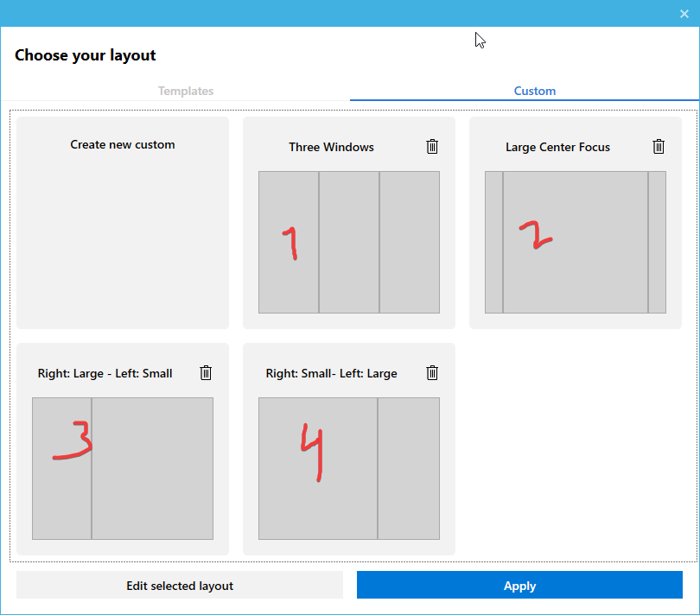Switch to the Templates tab
700x615 pixels.
pyautogui.click(x=186, y=91)
